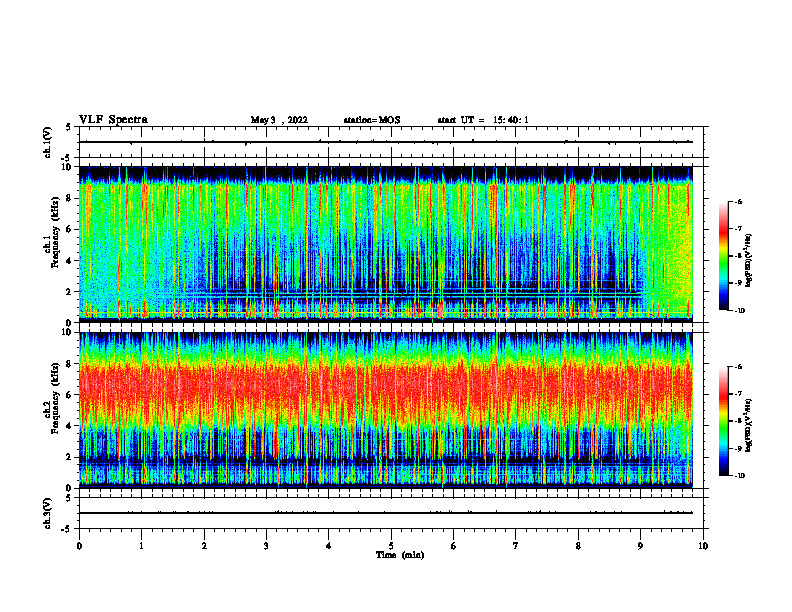792x612 pixels.
Task: Click the time axis tick label "10"
Action: pyautogui.click(x=703, y=546)
